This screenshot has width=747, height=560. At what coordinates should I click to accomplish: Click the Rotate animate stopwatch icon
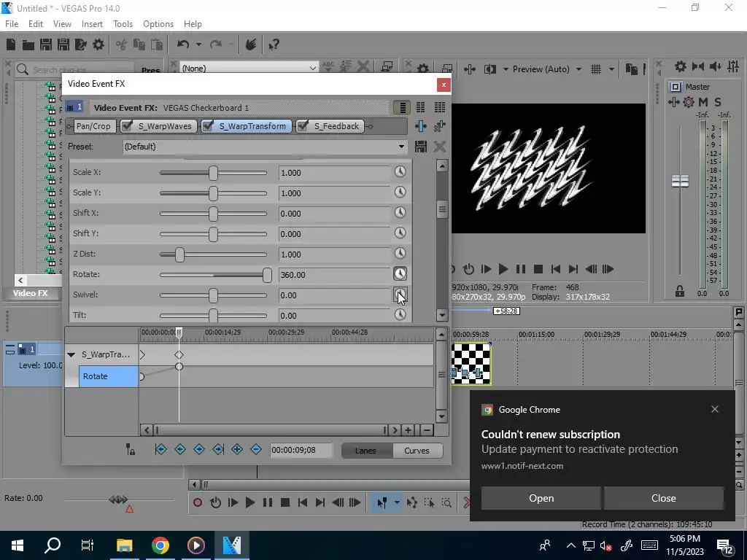(400, 274)
